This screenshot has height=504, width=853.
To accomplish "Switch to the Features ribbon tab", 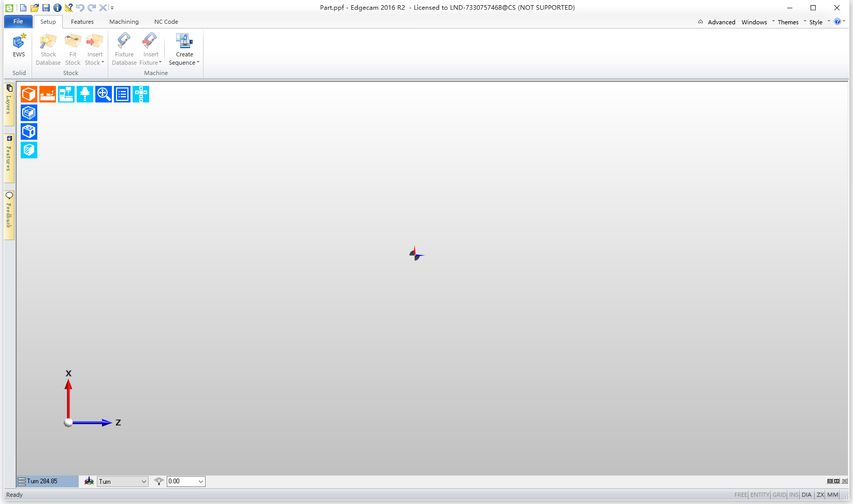I will coord(82,22).
